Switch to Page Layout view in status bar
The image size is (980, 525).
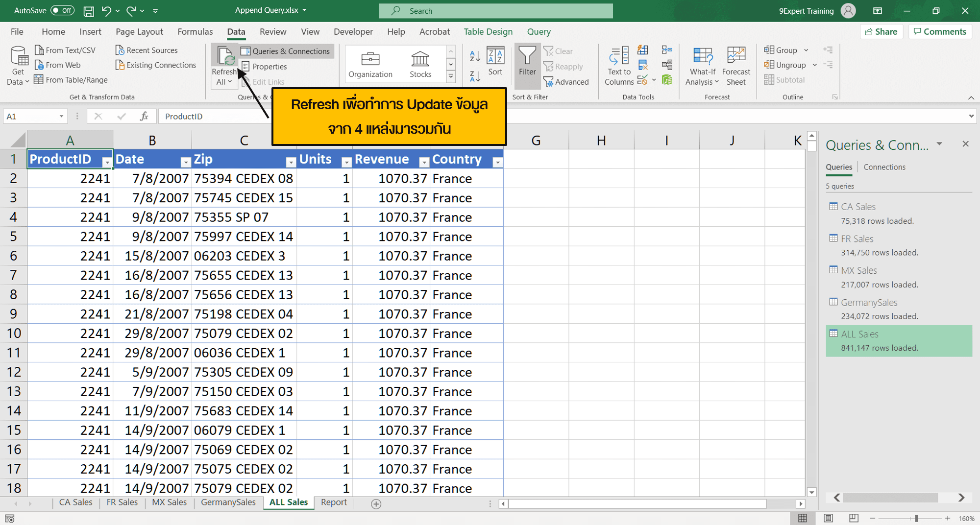click(828, 518)
